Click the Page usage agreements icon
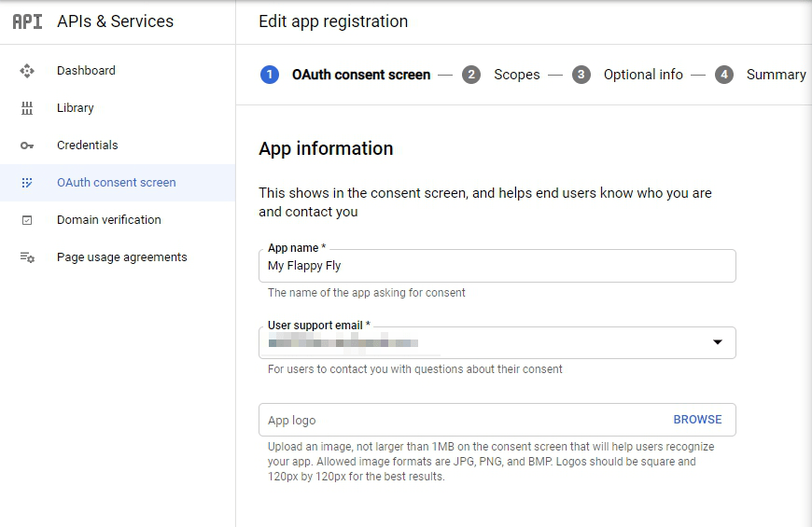 27,257
